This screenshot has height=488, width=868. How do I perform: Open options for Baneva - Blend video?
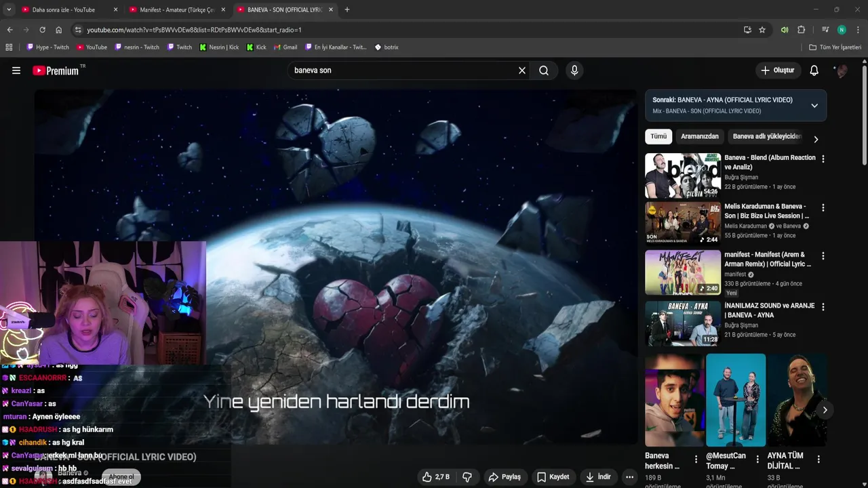[x=823, y=159]
